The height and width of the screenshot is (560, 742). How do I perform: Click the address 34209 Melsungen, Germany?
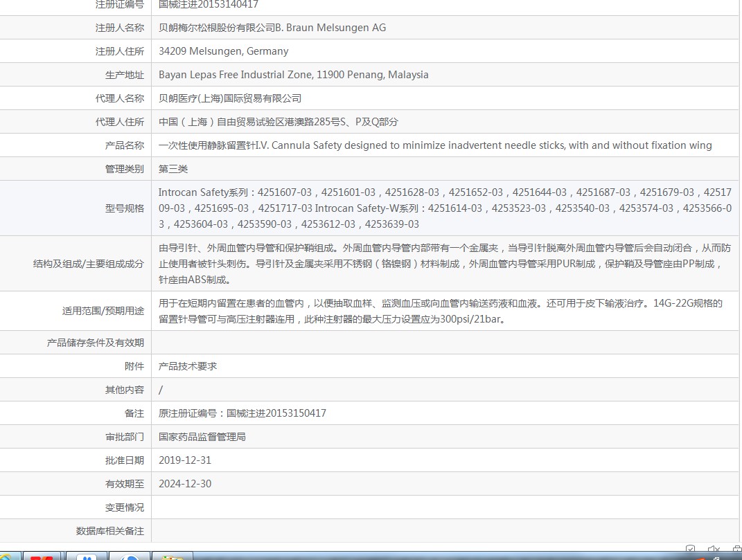click(x=223, y=51)
